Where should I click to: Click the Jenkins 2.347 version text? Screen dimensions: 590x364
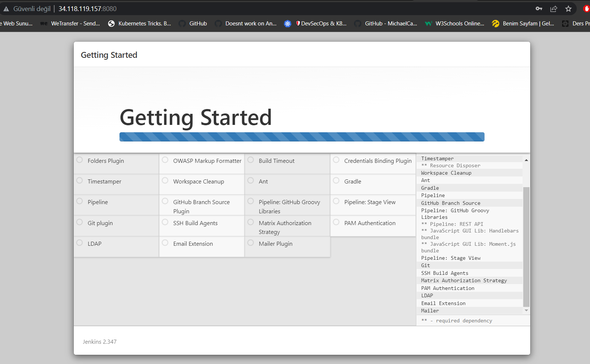point(100,342)
